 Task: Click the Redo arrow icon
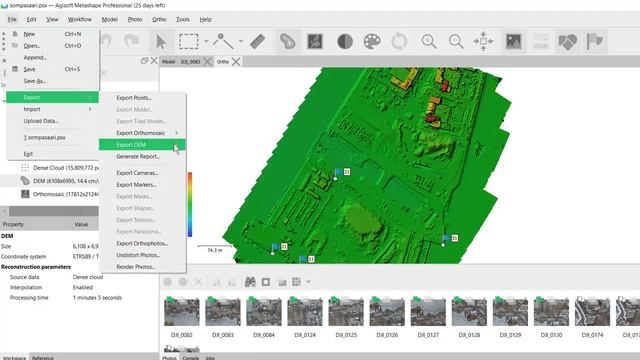(x=131, y=41)
